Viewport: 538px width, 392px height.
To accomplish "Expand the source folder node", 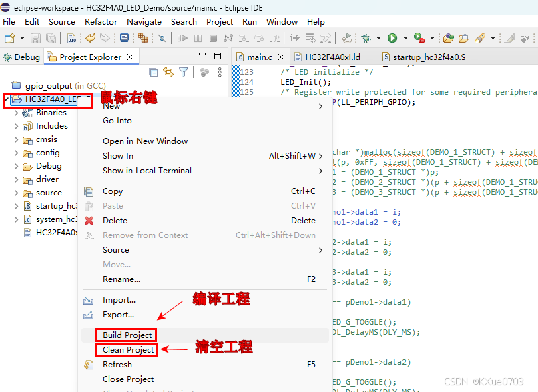I will coord(16,193).
